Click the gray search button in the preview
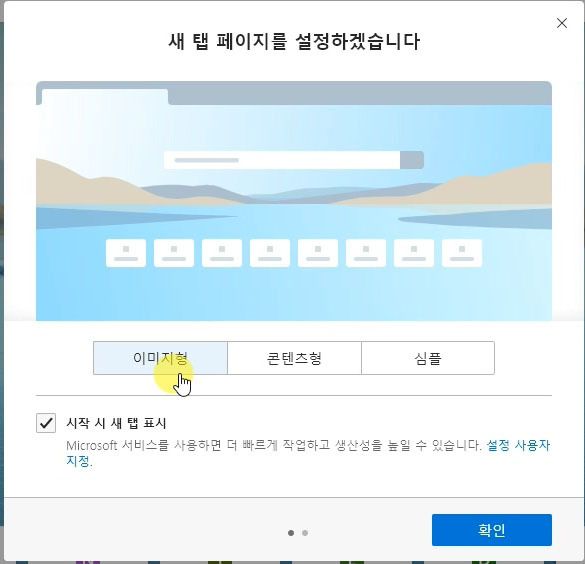 coord(412,160)
